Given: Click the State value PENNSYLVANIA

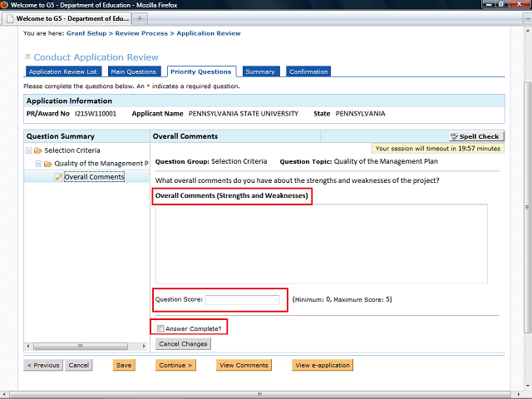Looking at the screenshot, I should (x=360, y=114).
